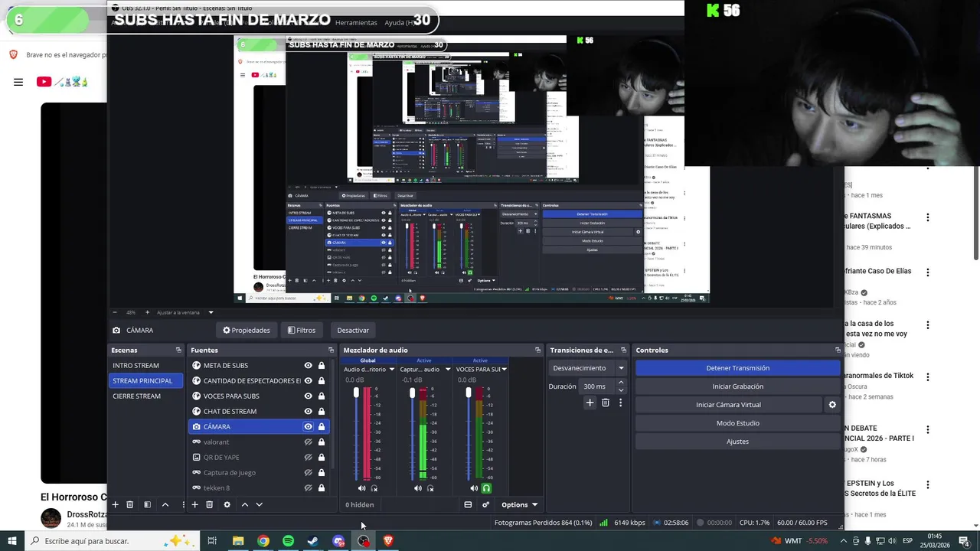Move selected scene up in Escenas

(x=165, y=504)
